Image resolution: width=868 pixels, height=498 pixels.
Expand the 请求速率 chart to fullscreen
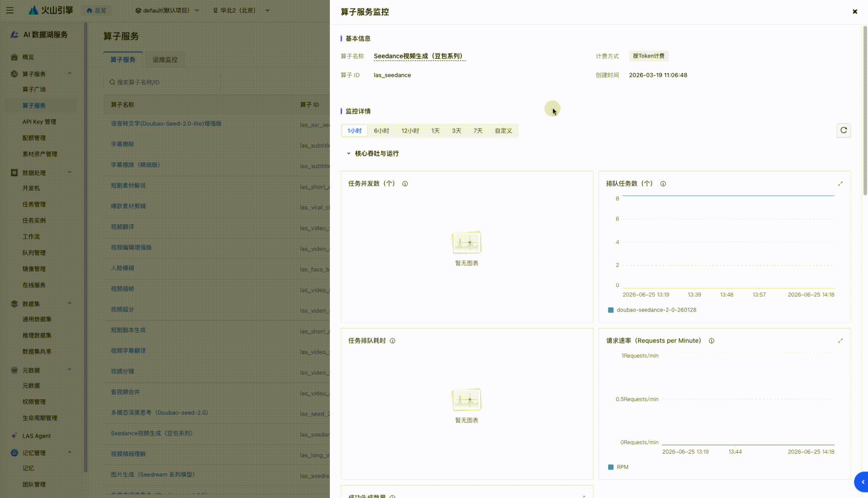(840, 341)
